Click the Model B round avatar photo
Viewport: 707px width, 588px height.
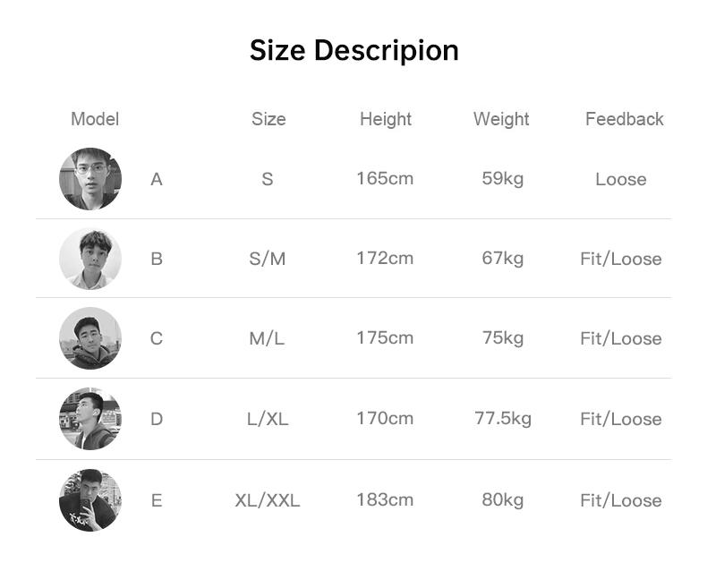[x=90, y=259]
